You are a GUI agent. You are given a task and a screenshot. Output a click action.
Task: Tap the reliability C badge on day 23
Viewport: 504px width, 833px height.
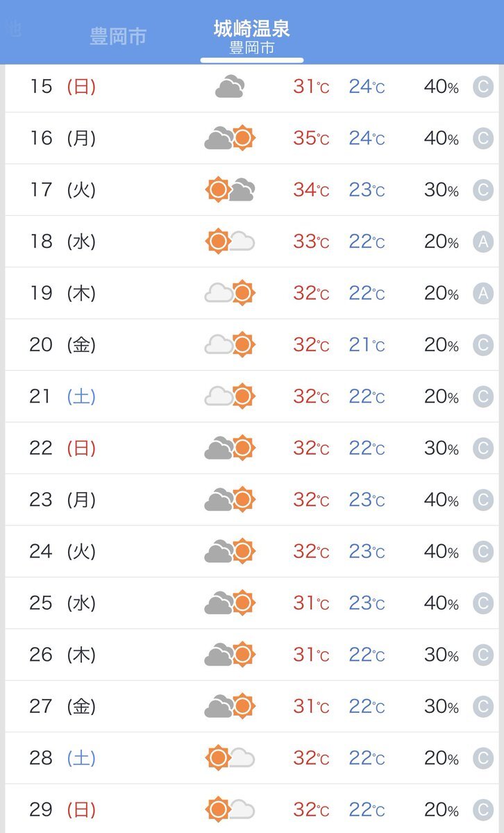482,500
